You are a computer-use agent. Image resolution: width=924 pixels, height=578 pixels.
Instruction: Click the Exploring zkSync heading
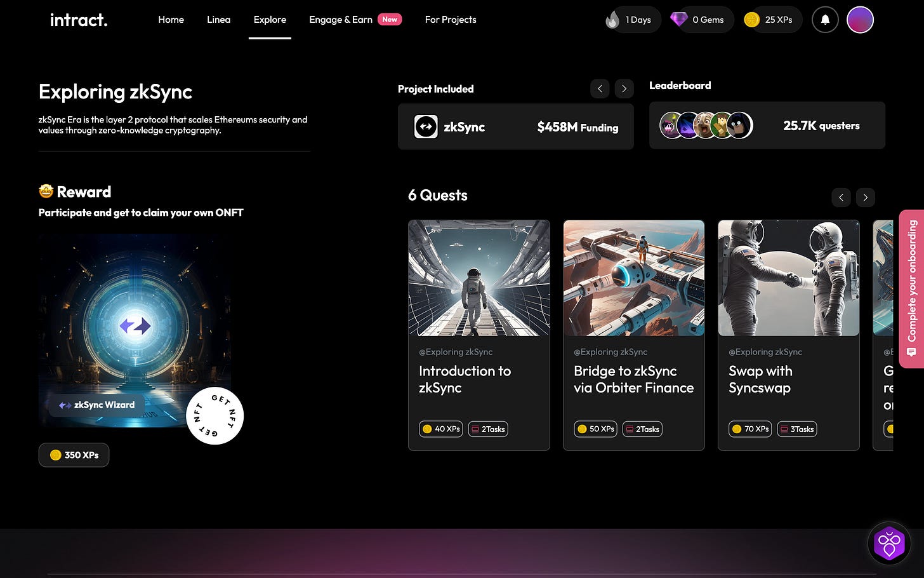(115, 91)
